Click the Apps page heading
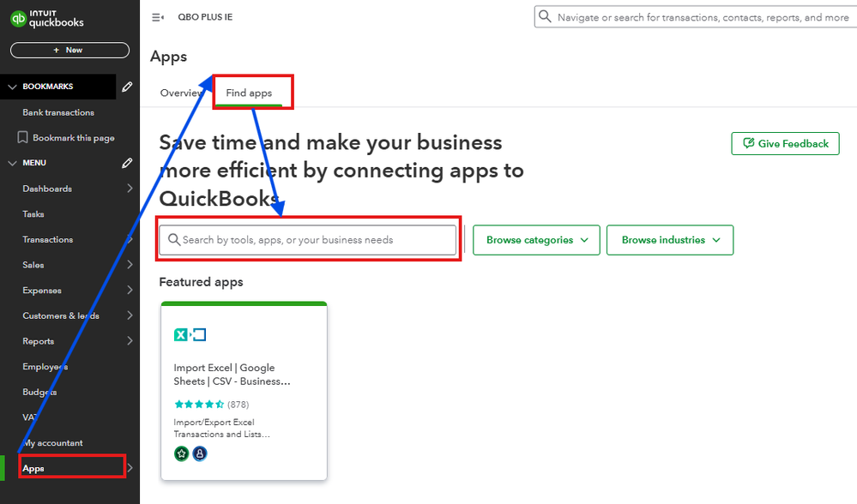857x504 pixels. click(168, 57)
